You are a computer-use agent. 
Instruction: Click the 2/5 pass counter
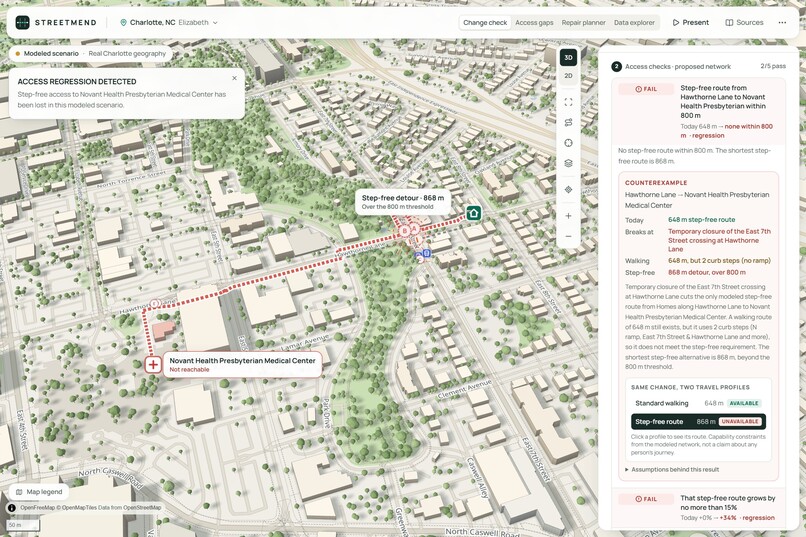[x=773, y=66]
